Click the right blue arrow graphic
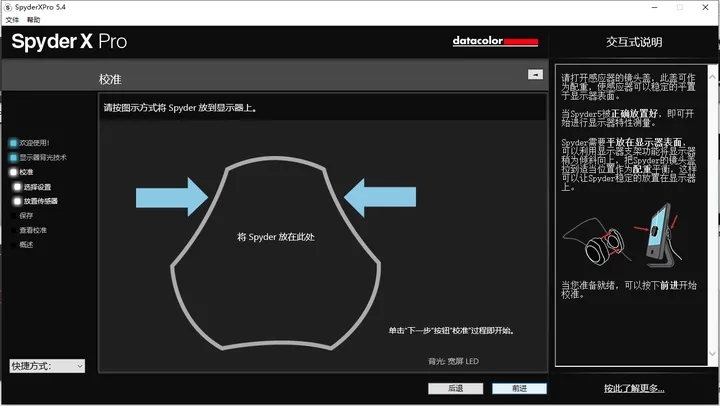Viewport: 720px width, 406px height. [x=380, y=197]
